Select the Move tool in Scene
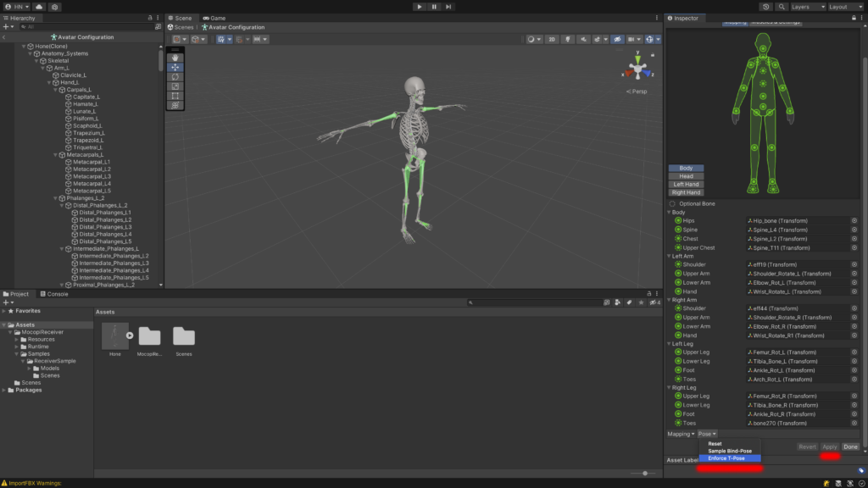 tap(175, 68)
